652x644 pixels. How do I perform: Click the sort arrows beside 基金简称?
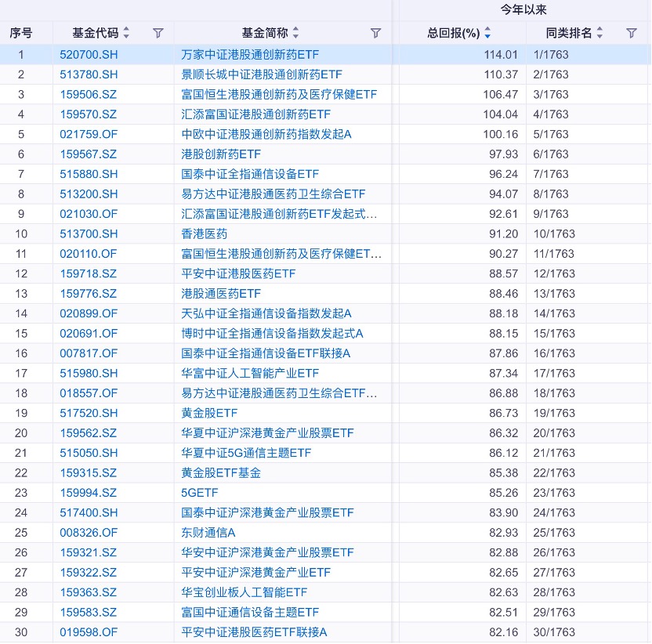tap(295, 33)
